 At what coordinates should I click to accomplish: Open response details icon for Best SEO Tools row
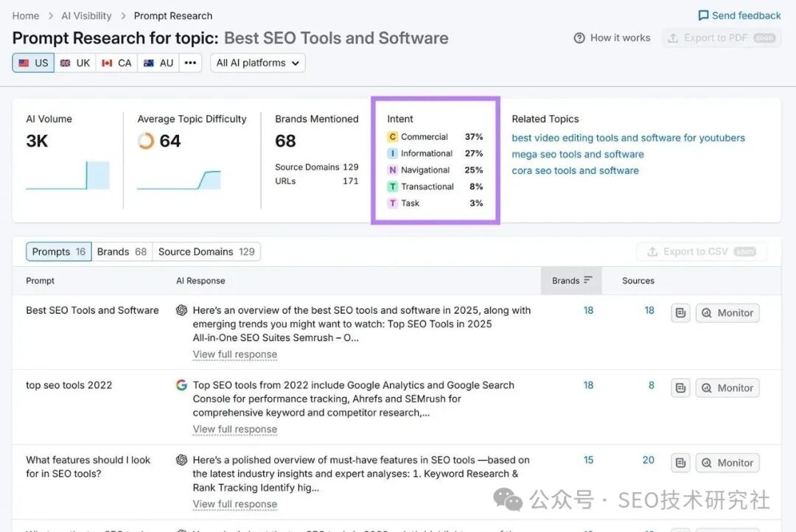681,312
